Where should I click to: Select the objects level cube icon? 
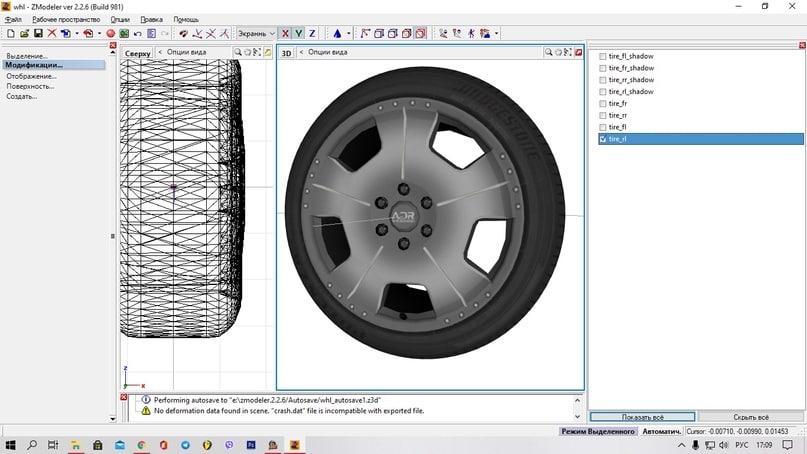tap(407, 33)
